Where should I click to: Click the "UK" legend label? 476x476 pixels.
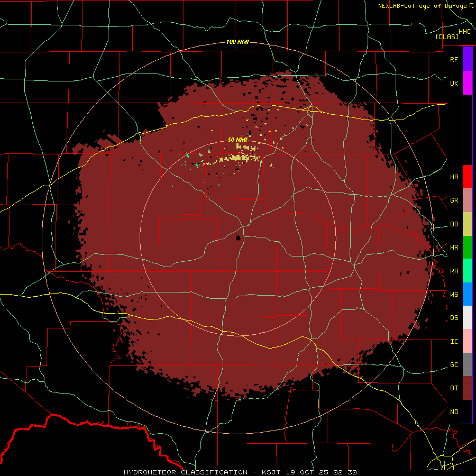pyautogui.click(x=454, y=83)
